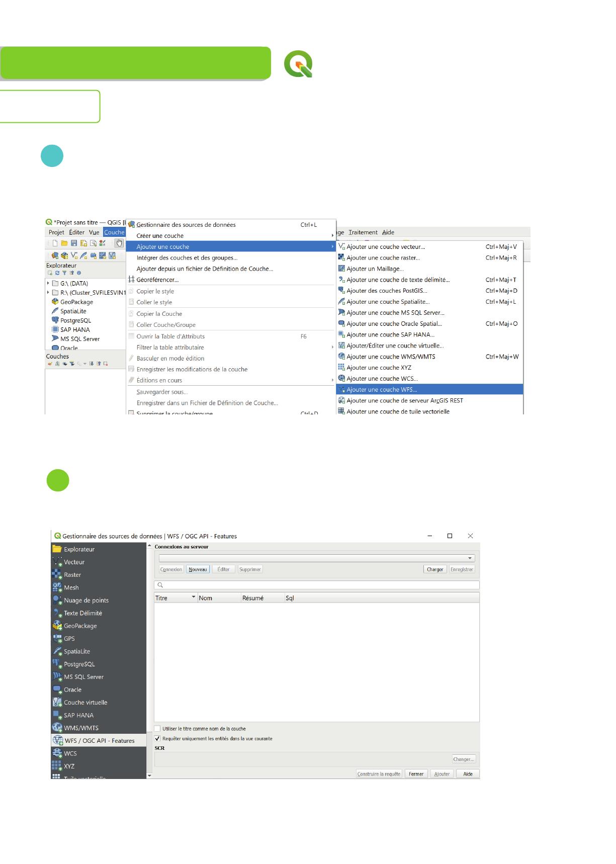
Task: Expand the G:\ (DATA) tree node
Action: pos(48,283)
